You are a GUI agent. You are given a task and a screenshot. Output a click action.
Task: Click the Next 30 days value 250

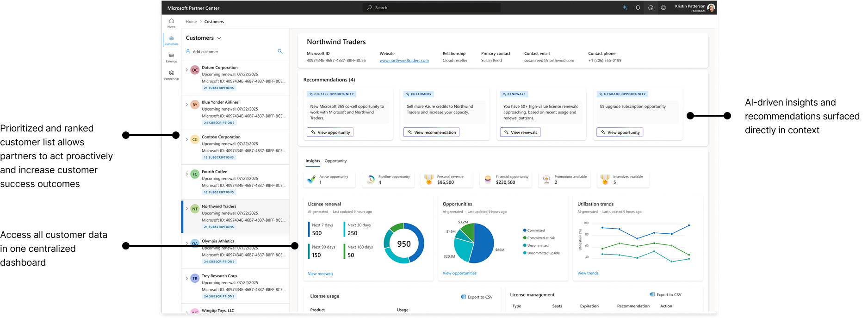(x=353, y=233)
